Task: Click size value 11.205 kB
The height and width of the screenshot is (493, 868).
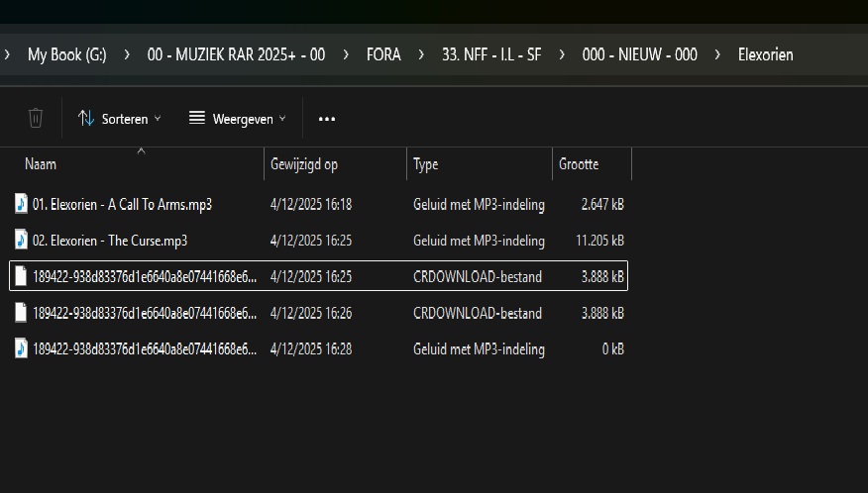Action: point(599,241)
